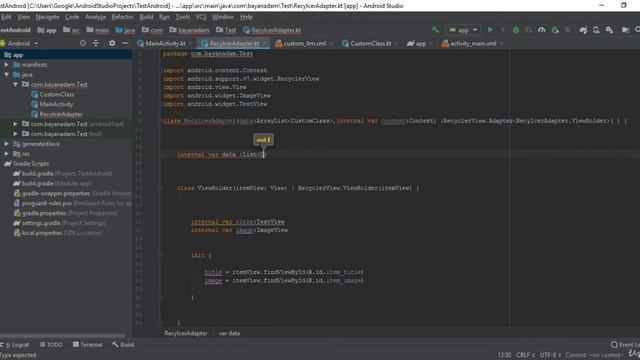Open the Navigate menu
The width and height of the screenshot is (640, 360).
[47, 17]
